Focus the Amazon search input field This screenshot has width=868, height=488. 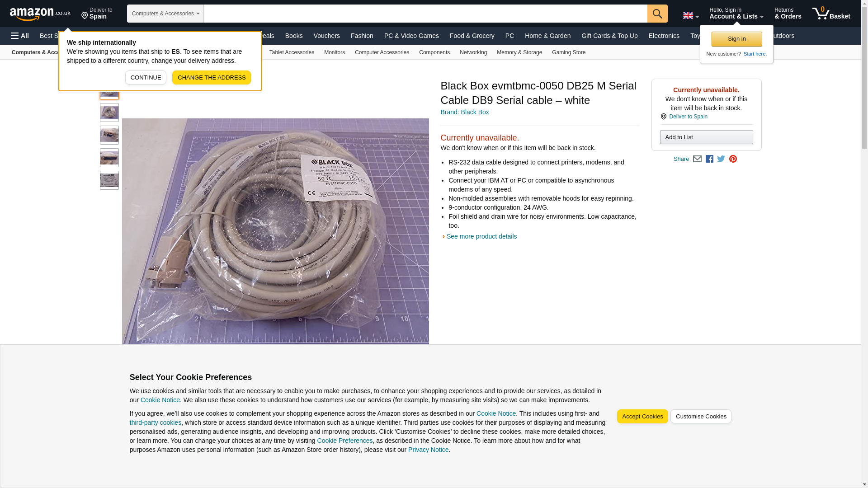[425, 14]
